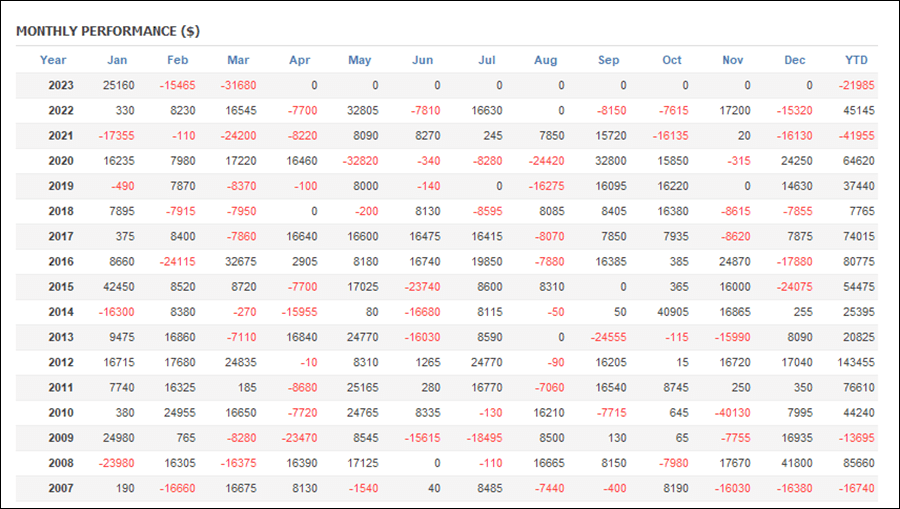Click the Aug column header

[x=545, y=60]
